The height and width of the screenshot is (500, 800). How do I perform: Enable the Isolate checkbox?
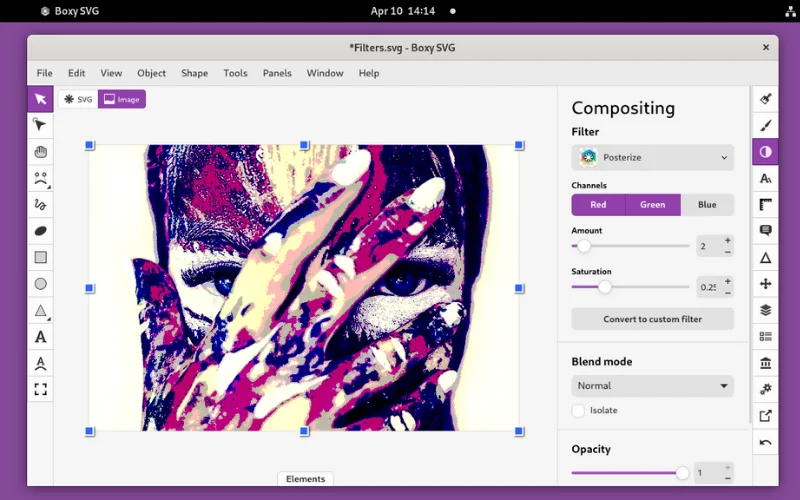coord(578,410)
